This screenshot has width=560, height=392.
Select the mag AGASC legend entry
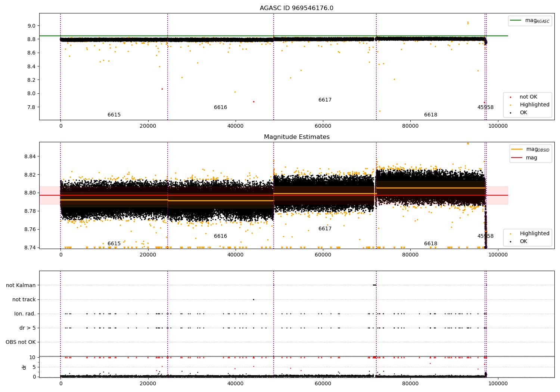(530, 21)
